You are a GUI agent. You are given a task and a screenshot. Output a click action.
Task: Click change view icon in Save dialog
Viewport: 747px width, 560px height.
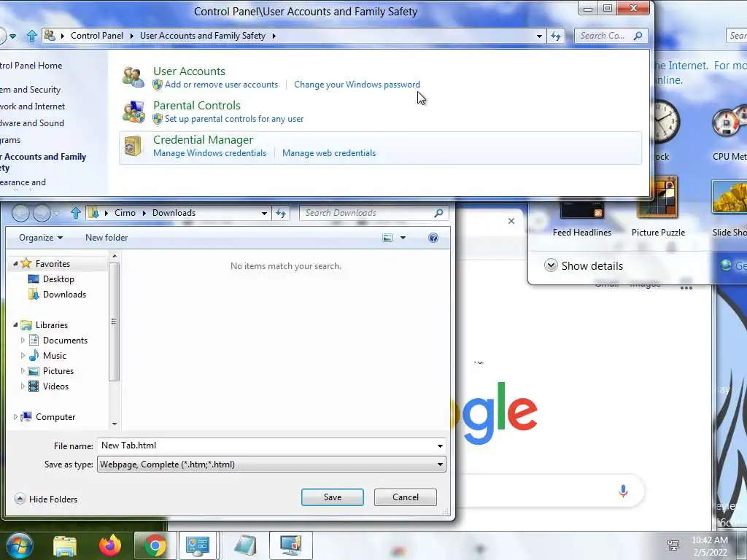(388, 238)
